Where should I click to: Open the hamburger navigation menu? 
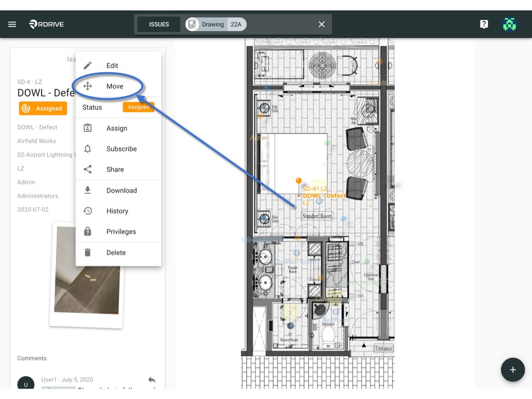(12, 24)
